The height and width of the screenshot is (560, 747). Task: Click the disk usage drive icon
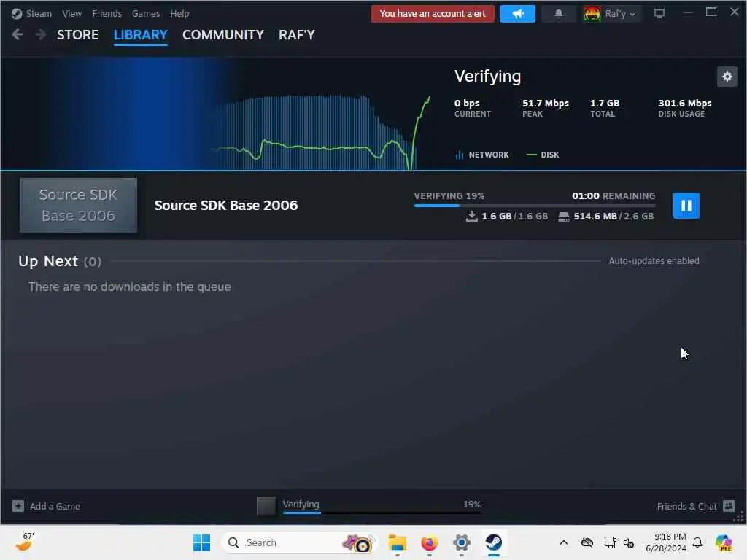point(564,217)
